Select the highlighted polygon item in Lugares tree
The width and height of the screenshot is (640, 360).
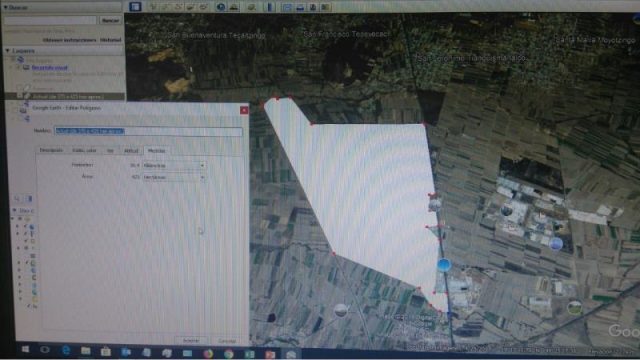[68, 97]
